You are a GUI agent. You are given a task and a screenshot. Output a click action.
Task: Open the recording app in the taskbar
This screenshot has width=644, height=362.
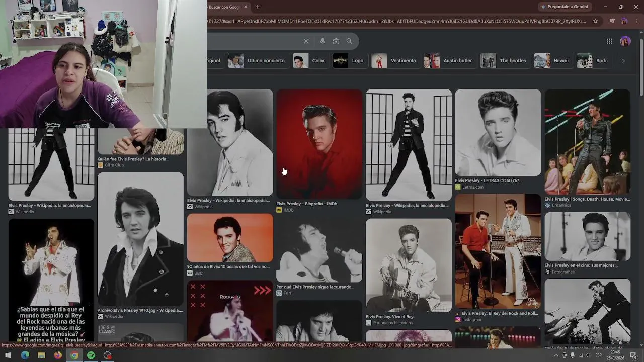107,355
